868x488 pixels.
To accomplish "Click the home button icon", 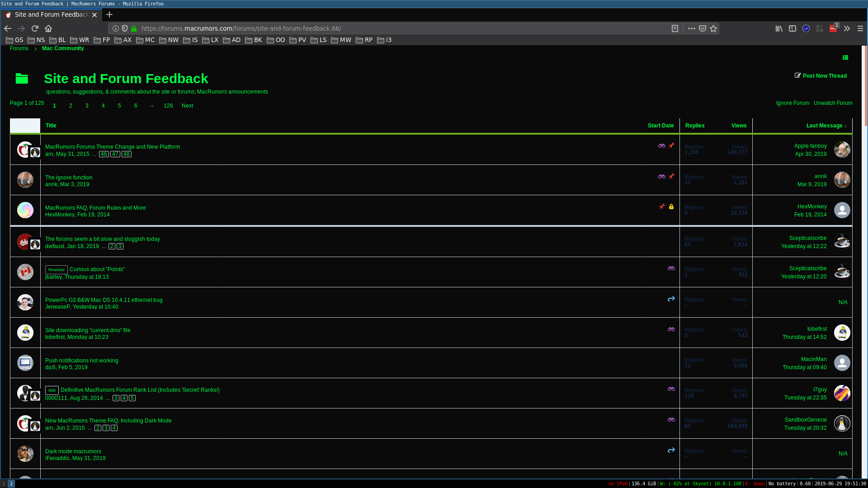I will click(x=48, y=28).
